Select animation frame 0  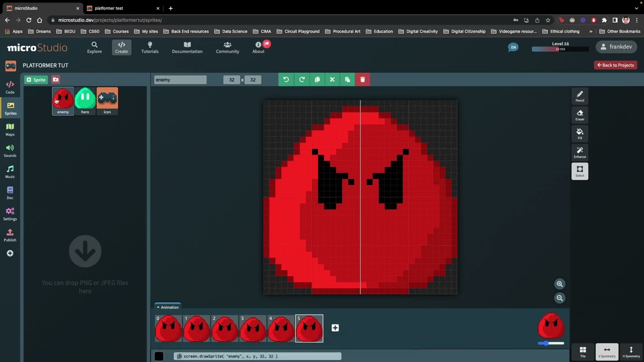click(168, 328)
